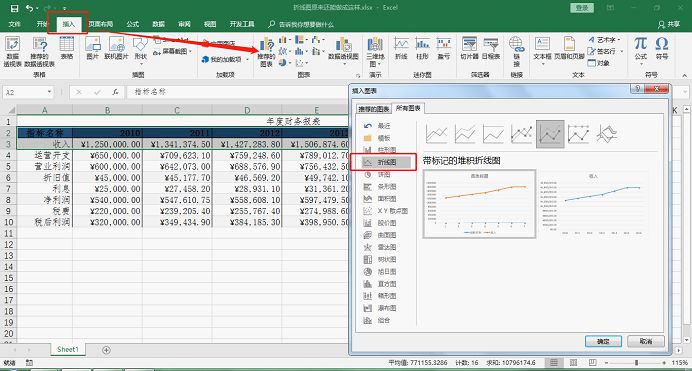The height and width of the screenshot is (371, 692).
Task: Choose Line chart (折线图) category
Action: (387, 162)
